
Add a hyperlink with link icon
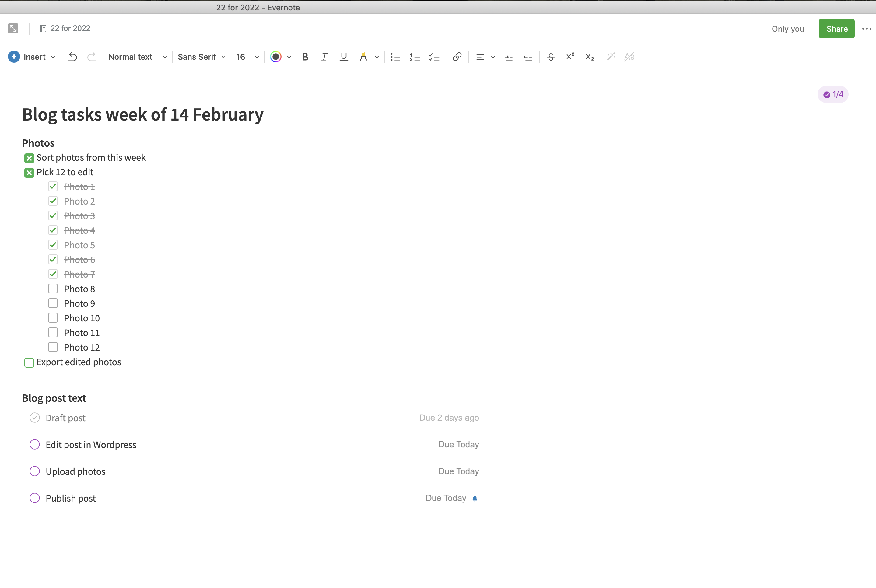pyautogui.click(x=457, y=57)
